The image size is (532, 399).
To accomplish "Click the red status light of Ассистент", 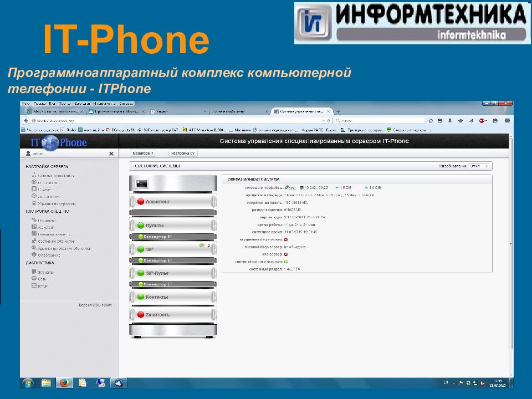I will 141,202.
